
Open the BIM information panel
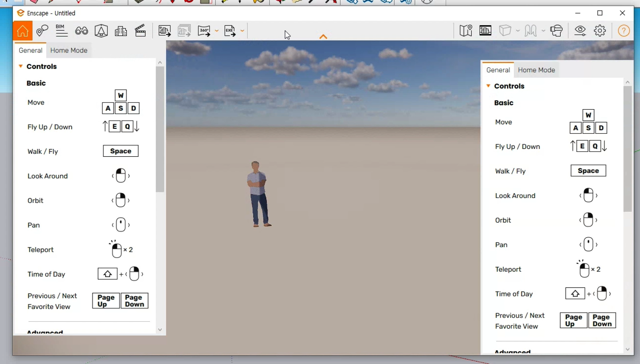click(61, 31)
